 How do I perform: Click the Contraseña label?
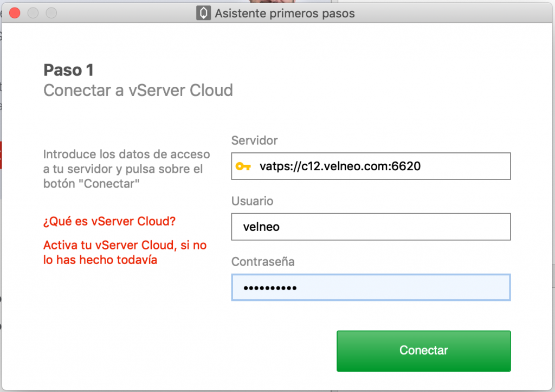pyautogui.click(x=263, y=261)
